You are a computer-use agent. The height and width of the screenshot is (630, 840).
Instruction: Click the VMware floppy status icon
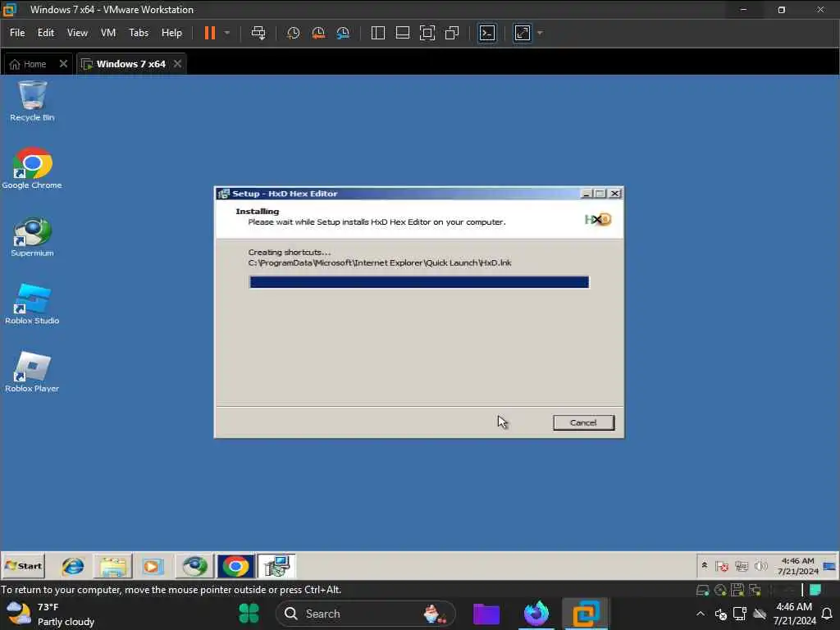click(737, 591)
